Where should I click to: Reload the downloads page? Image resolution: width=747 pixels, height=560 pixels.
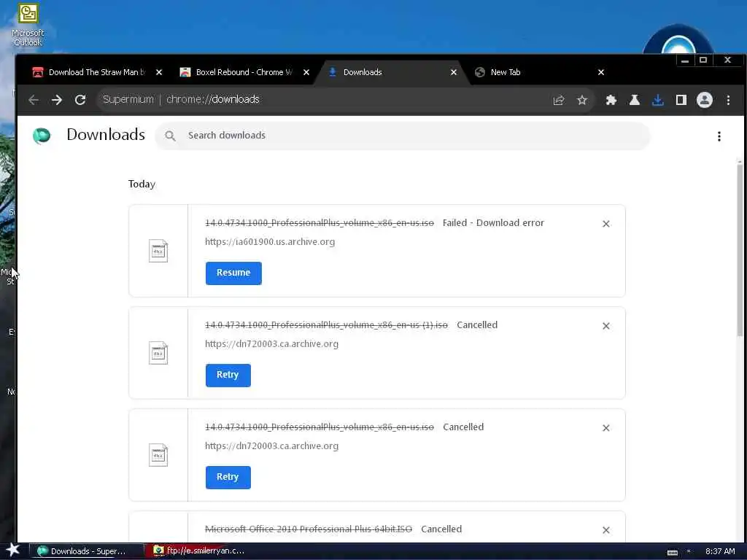(80, 100)
